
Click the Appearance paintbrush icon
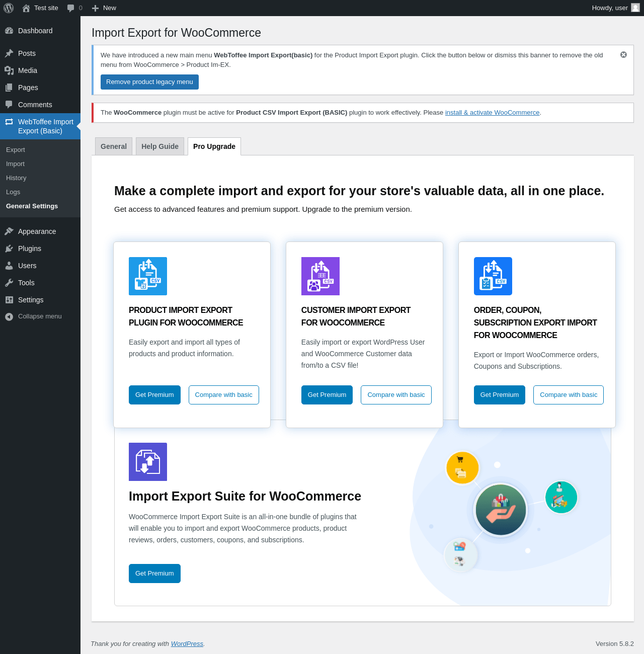coord(9,231)
